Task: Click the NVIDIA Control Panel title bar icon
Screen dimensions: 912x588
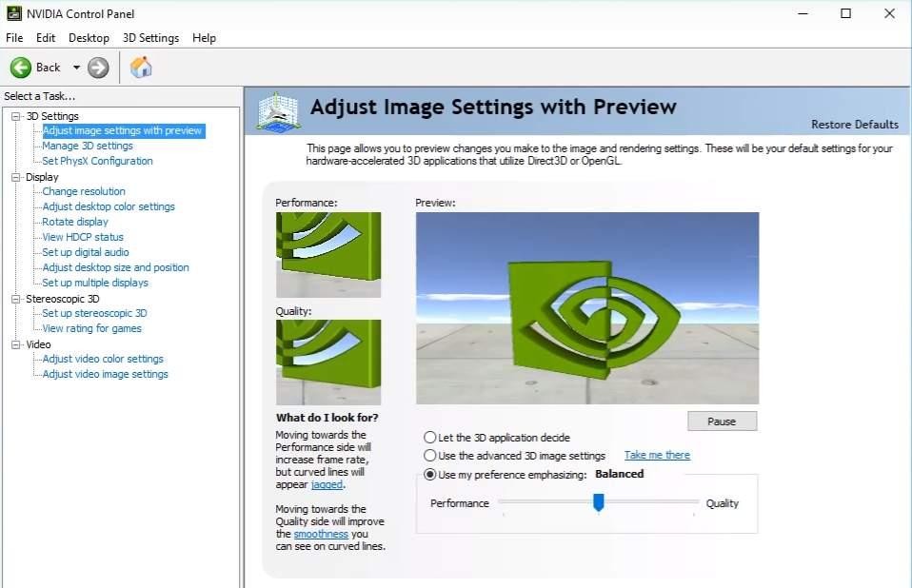Action: point(14,12)
